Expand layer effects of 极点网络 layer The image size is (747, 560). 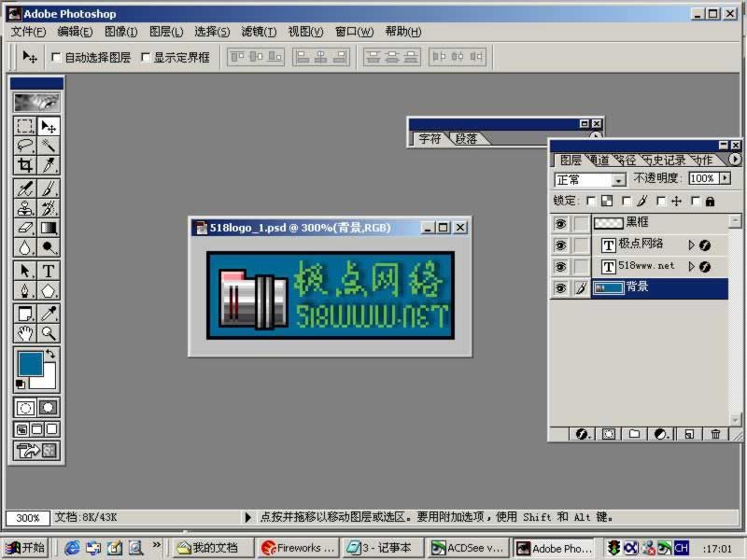692,245
